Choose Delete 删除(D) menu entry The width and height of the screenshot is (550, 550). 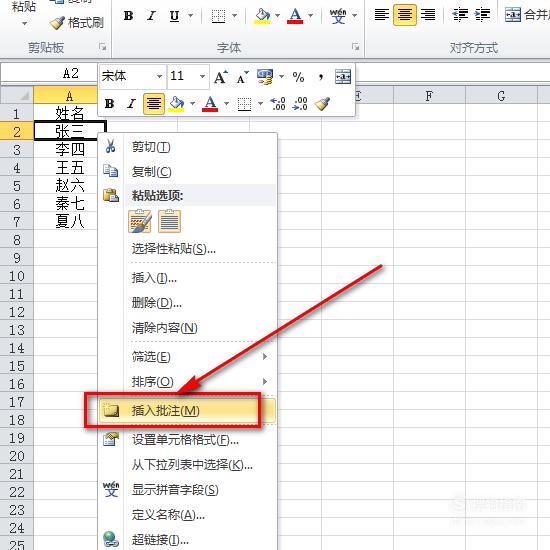point(188,303)
